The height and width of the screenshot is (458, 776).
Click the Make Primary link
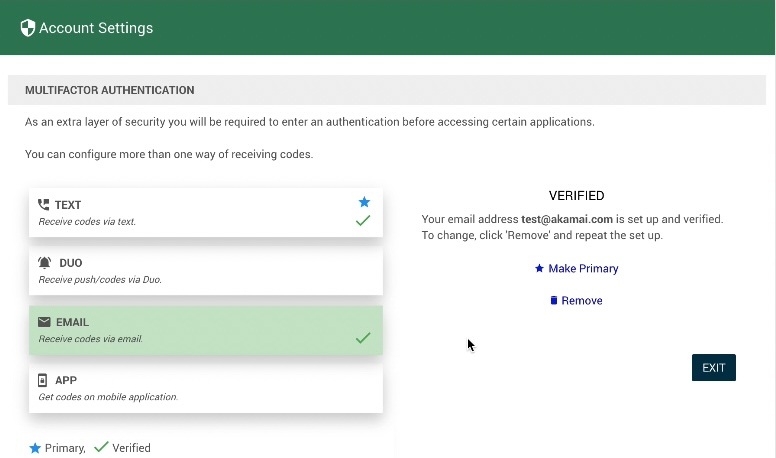[583, 268]
